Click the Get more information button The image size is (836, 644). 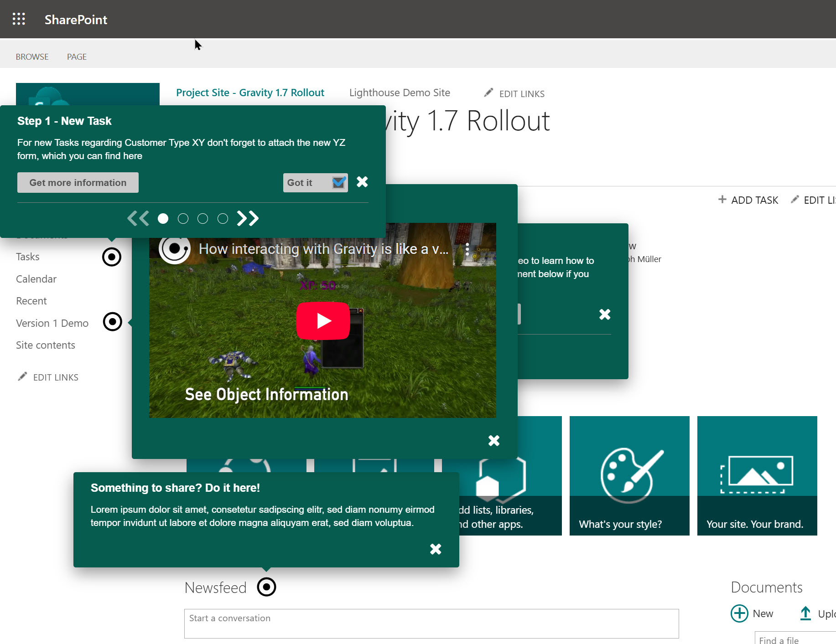[78, 182]
